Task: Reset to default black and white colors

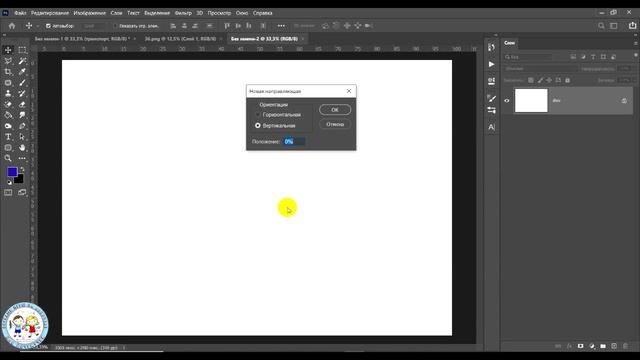Action: point(9,182)
